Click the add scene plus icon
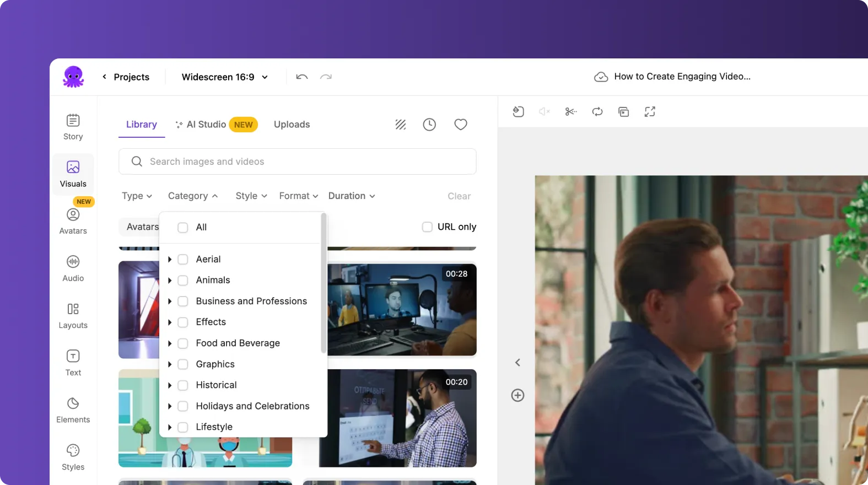The image size is (868, 485). click(x=517, y=395)
